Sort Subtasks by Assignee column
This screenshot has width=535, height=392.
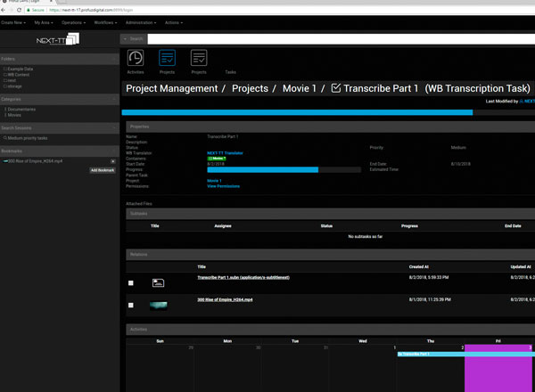223,225
